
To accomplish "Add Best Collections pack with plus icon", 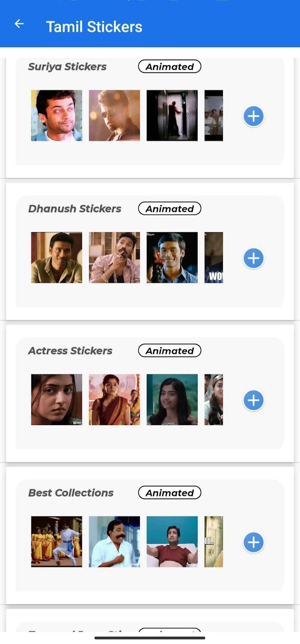I will 254,542.
